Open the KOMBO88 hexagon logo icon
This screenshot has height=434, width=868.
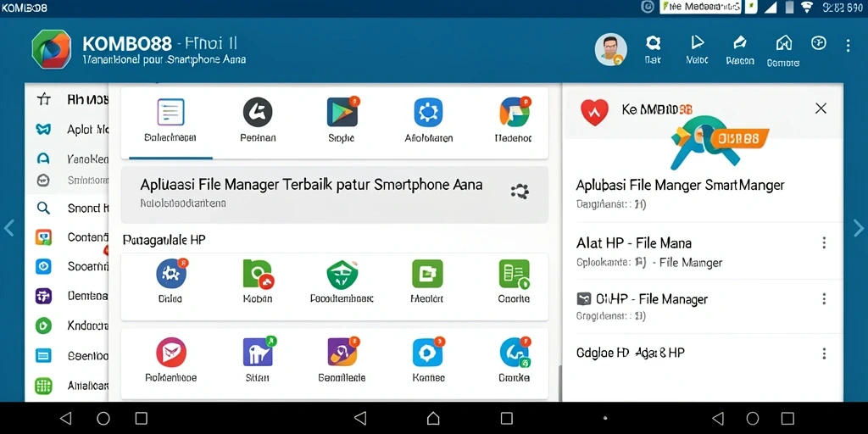(52, 49)
